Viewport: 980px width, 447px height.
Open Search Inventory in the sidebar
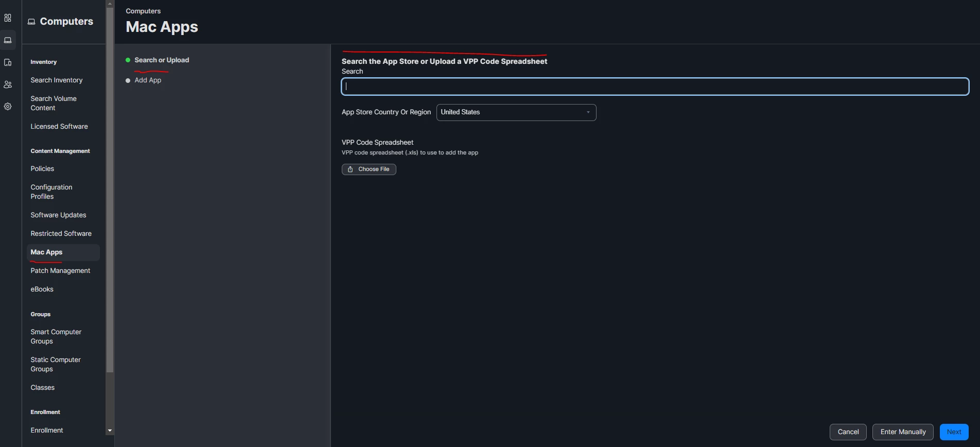click(57, 80)
